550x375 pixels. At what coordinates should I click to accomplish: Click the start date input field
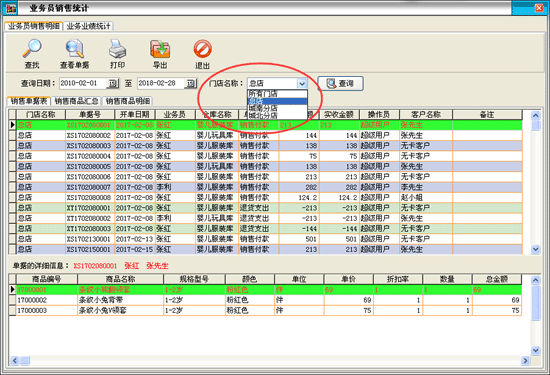pos(83,83)
